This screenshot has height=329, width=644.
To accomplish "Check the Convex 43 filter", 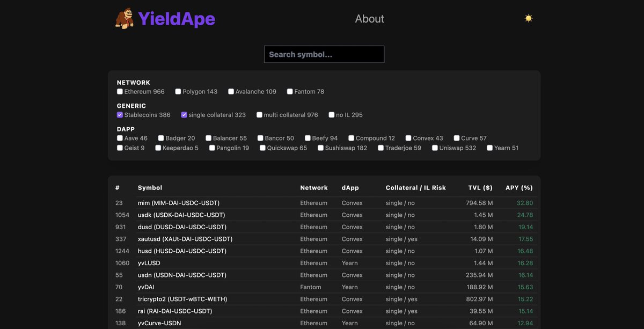I will click(408, 138).
